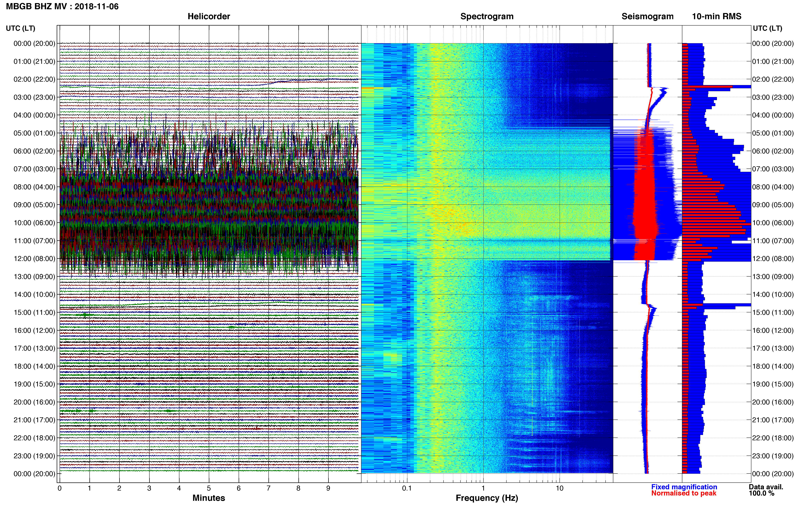This screenshot has height=508, width=812.
Task: Click the right '12:00 (08:00)' time label
Action: (x=773, y=259)
